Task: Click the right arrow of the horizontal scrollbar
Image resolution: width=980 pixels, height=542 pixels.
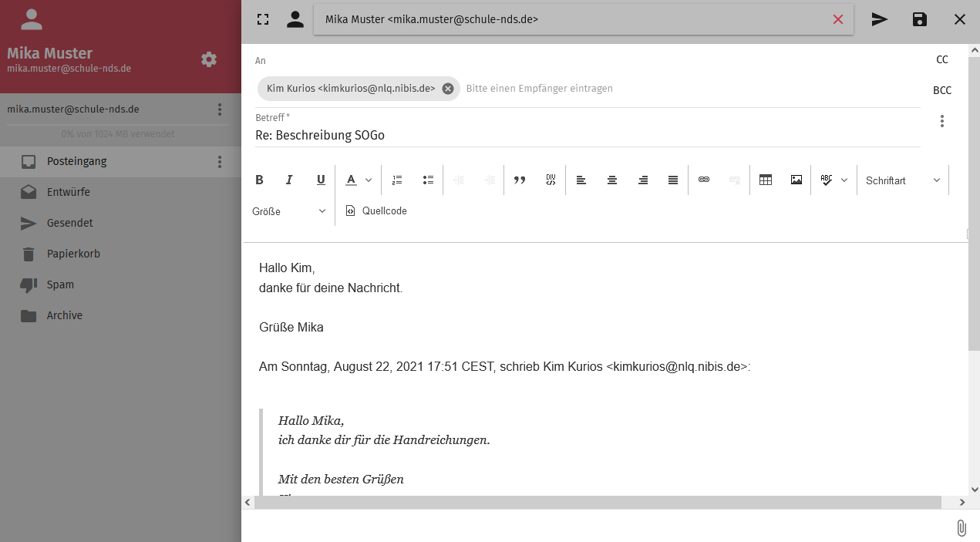Action: [x=962, y=502]
